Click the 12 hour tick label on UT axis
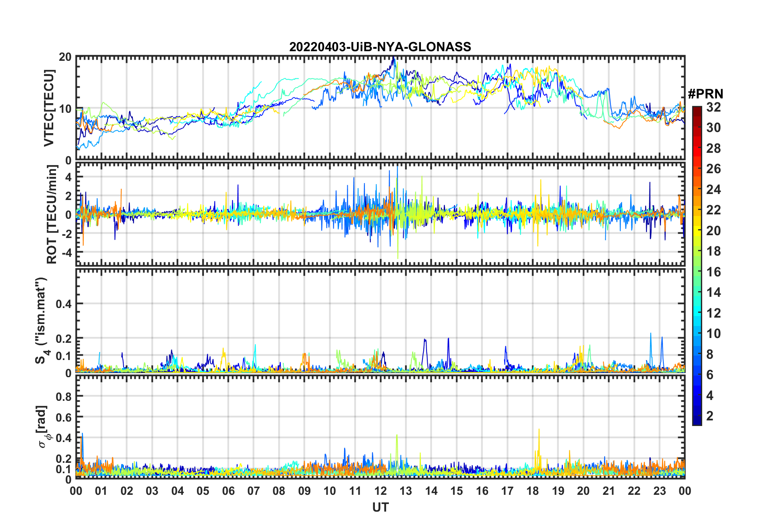The image size is (761, 532). tap(380, 491)
